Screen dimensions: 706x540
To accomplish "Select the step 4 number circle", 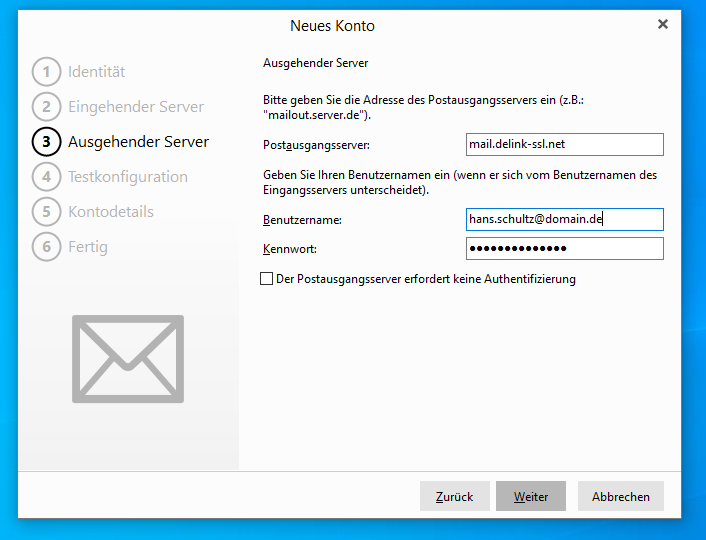I will [x=46, y=177].
